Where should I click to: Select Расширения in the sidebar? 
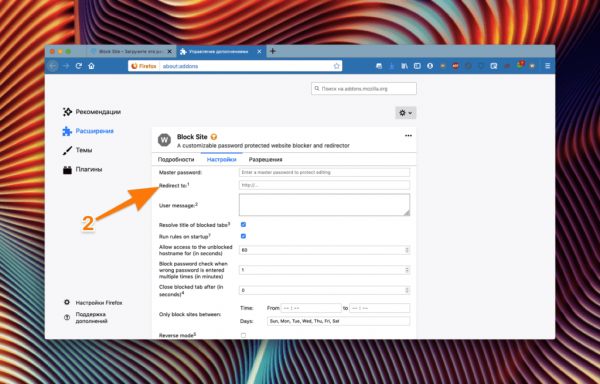pyautogui.click(x=88, y=131)
